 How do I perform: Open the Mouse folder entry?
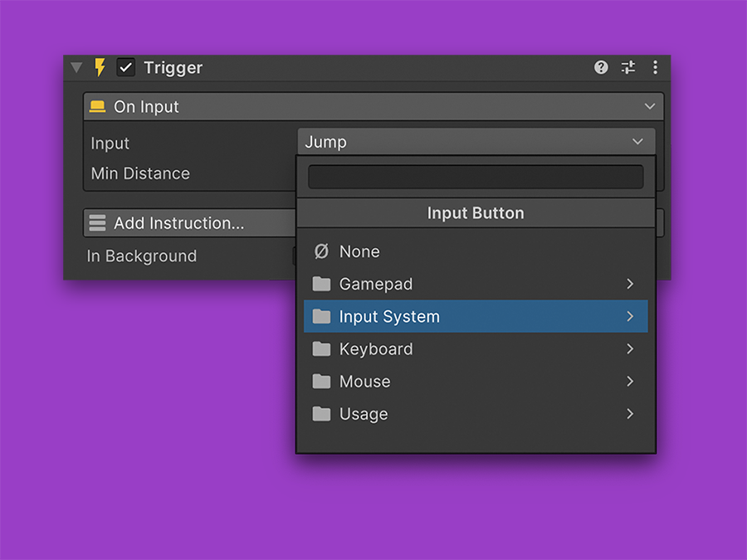point(476,382)
